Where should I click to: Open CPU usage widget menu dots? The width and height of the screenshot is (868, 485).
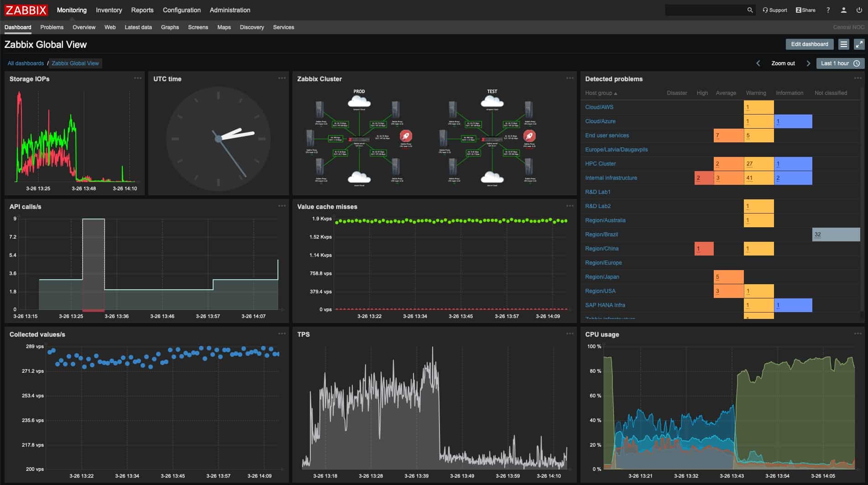coord(858,334)
